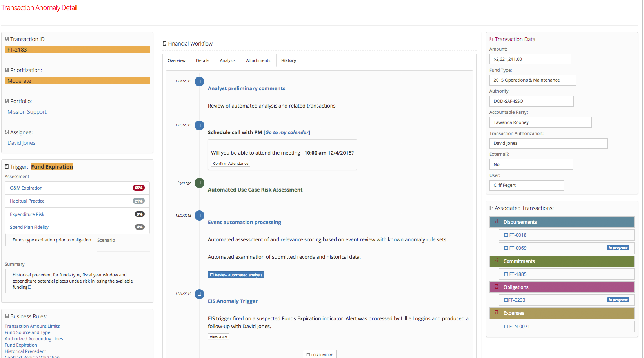Image resolution: width=644 pixels, height=358 pixels.
Task: Click the Amount input field
Action: (530, 59)
